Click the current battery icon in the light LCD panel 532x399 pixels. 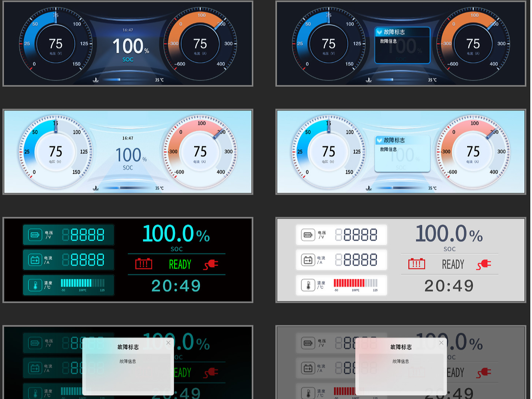pyautogui.click(x=307, y=260)
